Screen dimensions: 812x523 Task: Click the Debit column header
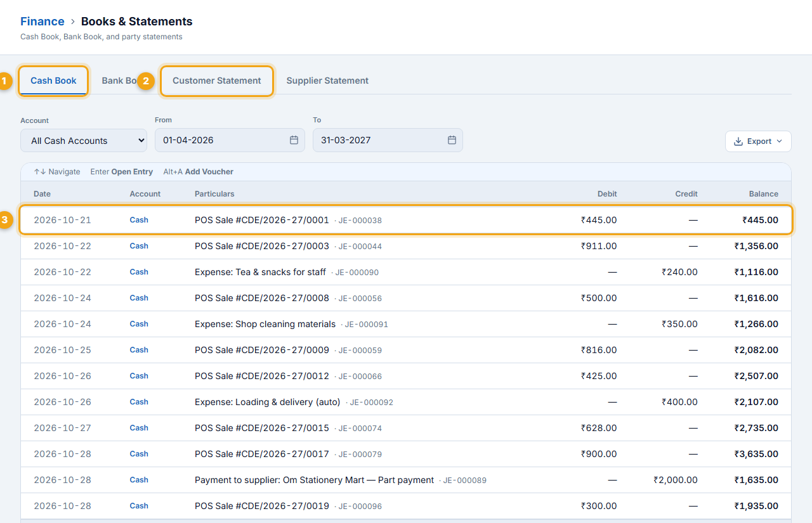(x=607, y=194)
